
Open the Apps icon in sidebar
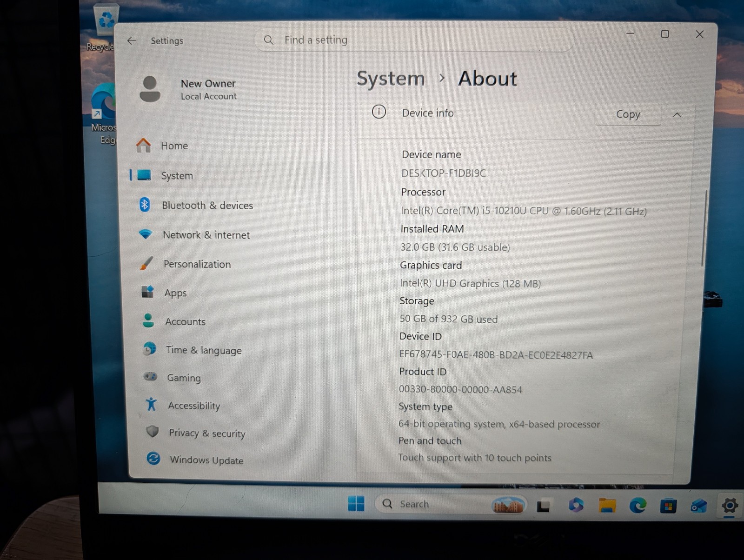(x=147, y=292)
